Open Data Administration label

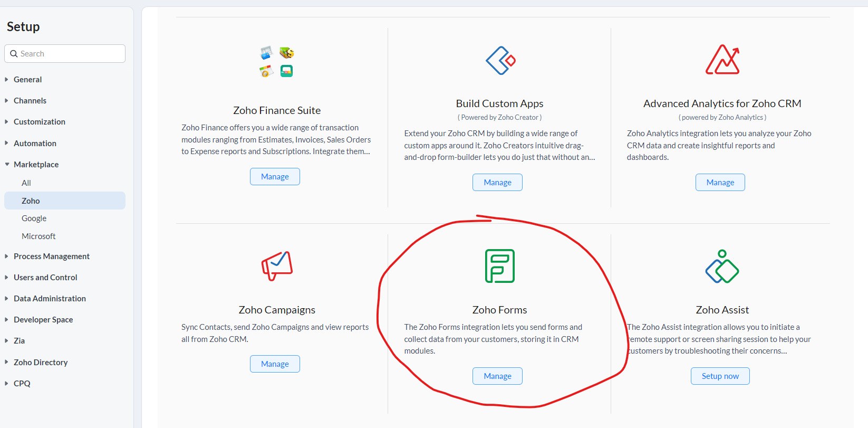[x=50, y=299]
